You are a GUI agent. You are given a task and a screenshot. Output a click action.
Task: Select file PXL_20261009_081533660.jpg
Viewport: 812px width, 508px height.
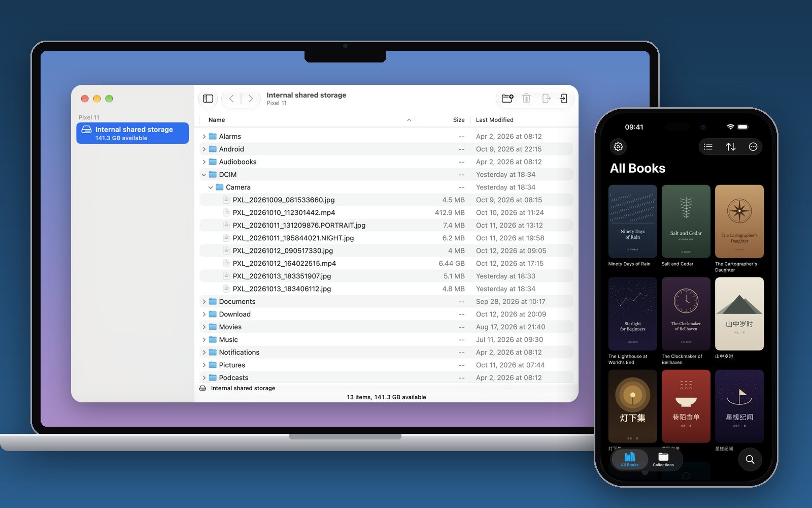[x=386, y=200]
